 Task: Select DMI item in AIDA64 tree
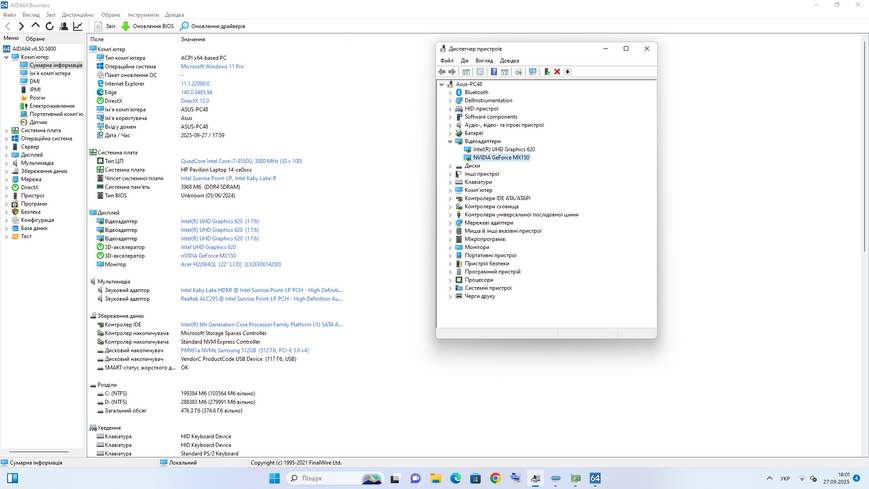click(34, 82)
